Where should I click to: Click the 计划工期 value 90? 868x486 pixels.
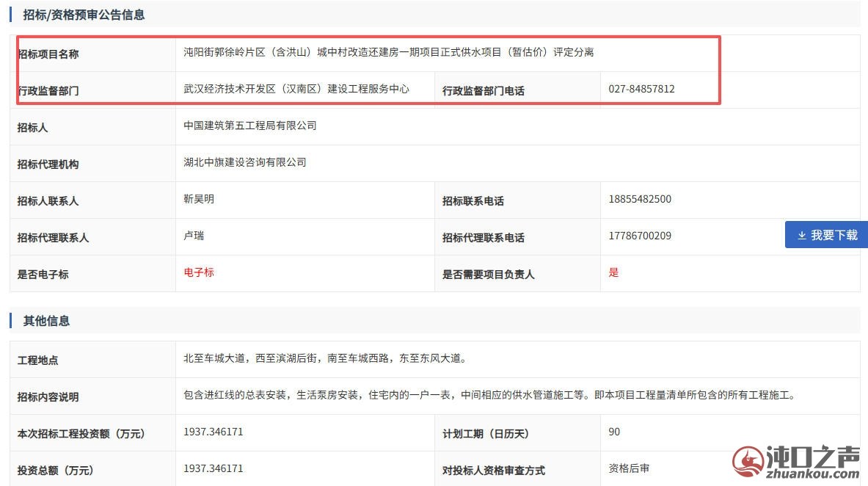tap(614, 432)
